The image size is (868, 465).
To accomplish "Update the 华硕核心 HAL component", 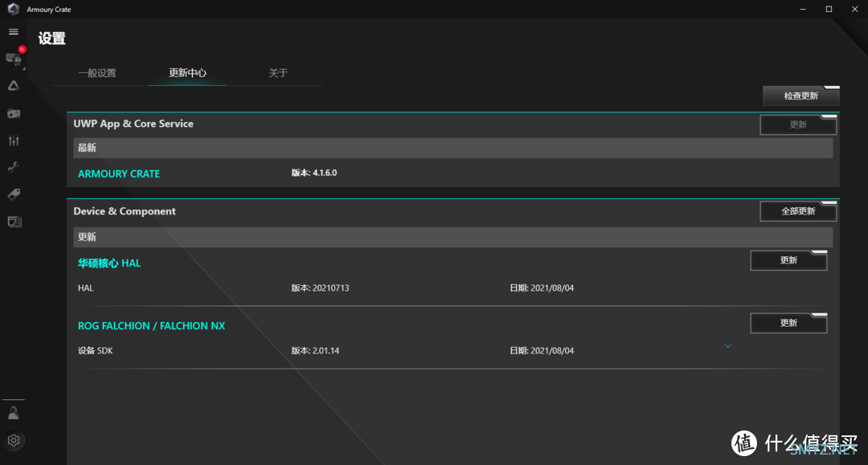I will (x=789, y=260).
